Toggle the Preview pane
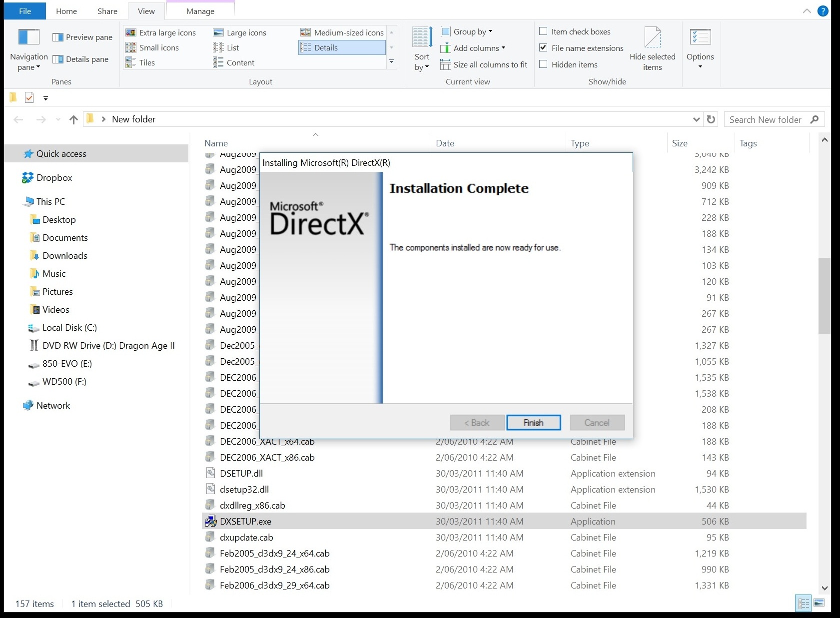Image resolution: width=840 pixels, height=618 pixels. coord(82,37)
